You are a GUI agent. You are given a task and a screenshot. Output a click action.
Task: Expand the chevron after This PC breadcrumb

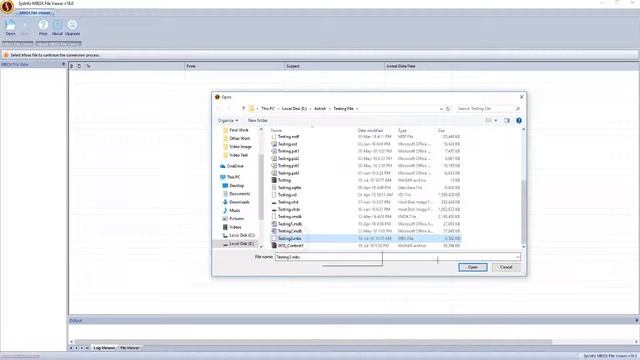278,109
